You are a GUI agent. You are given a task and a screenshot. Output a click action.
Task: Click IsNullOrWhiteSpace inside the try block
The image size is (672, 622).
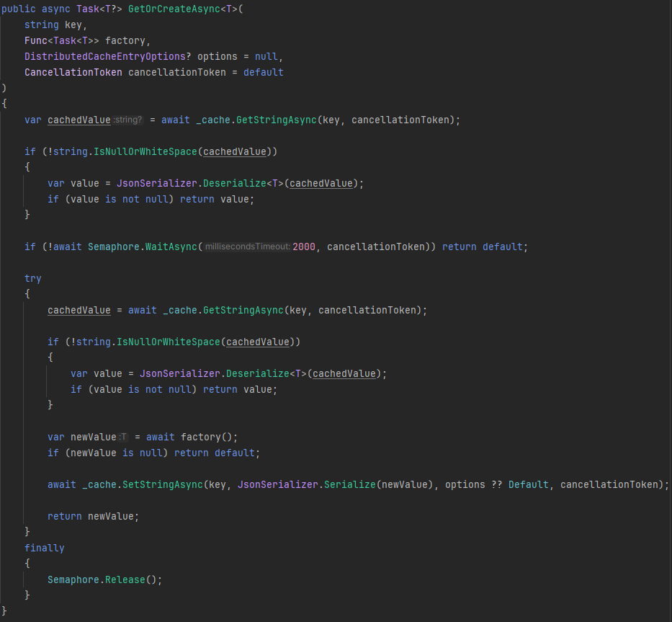169,342
